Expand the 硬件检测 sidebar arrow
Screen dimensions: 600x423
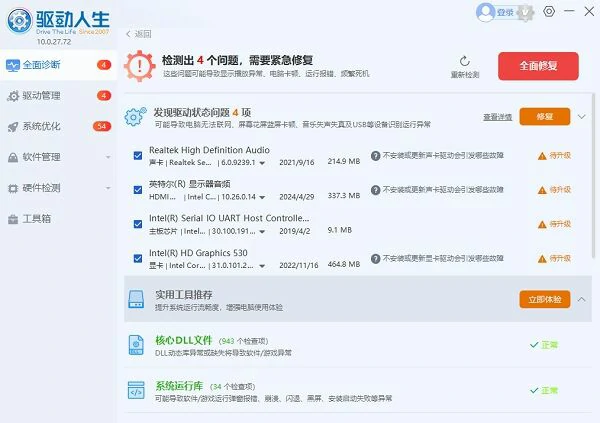[108, 188]
